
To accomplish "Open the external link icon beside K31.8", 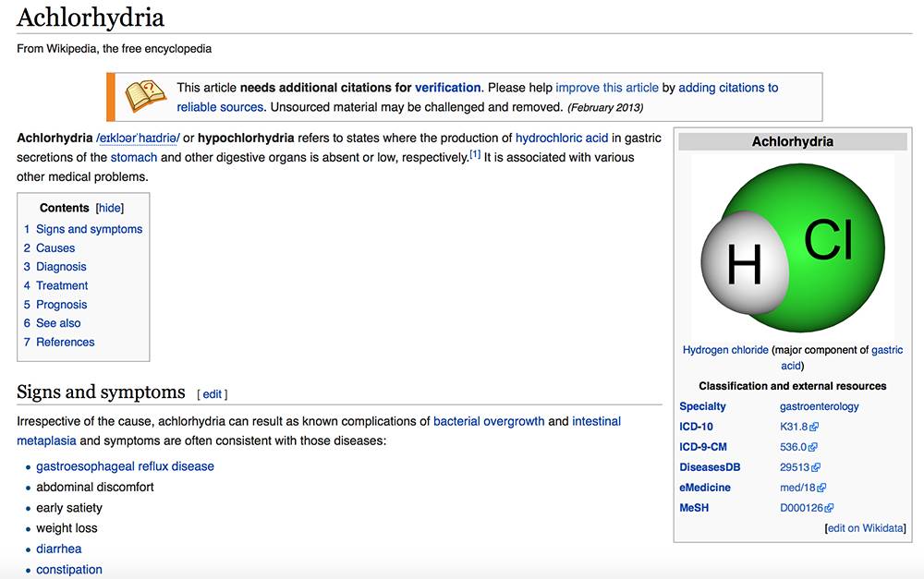I will click(814, 427).
